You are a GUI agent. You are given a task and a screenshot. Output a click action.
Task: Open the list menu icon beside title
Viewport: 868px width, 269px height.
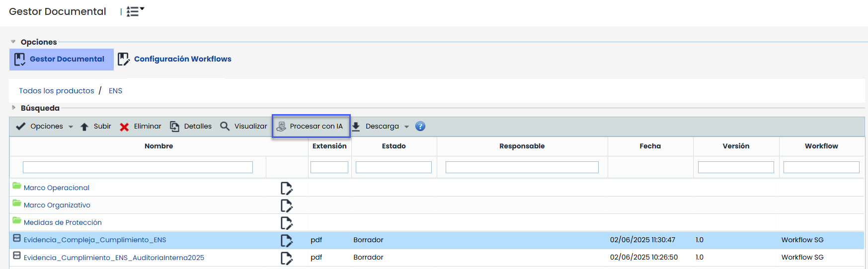134,11
